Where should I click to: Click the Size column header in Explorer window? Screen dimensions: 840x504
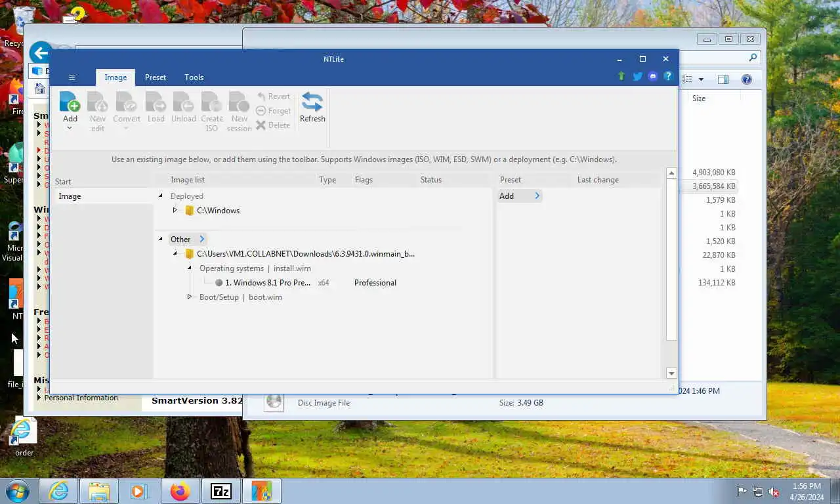[699, 98]
